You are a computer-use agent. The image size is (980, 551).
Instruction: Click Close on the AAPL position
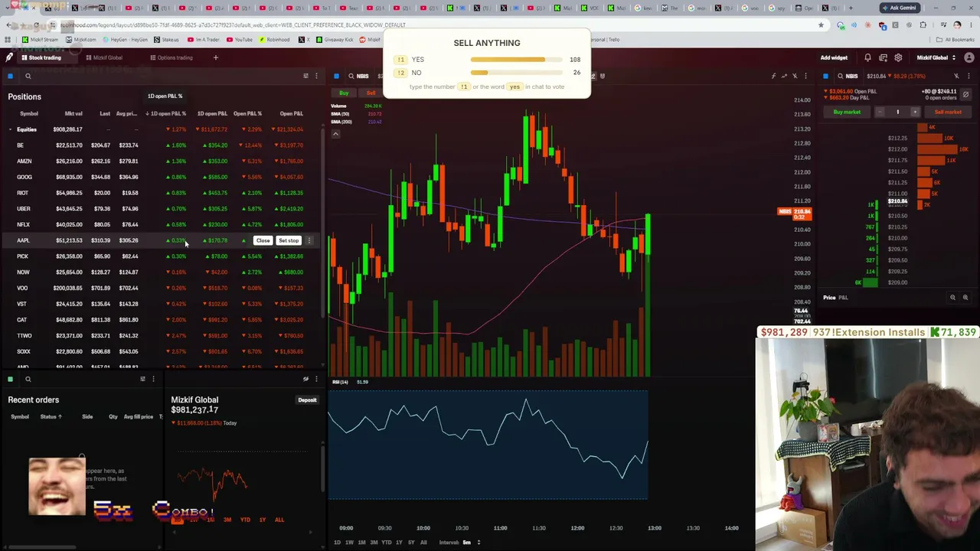(263, 240)
